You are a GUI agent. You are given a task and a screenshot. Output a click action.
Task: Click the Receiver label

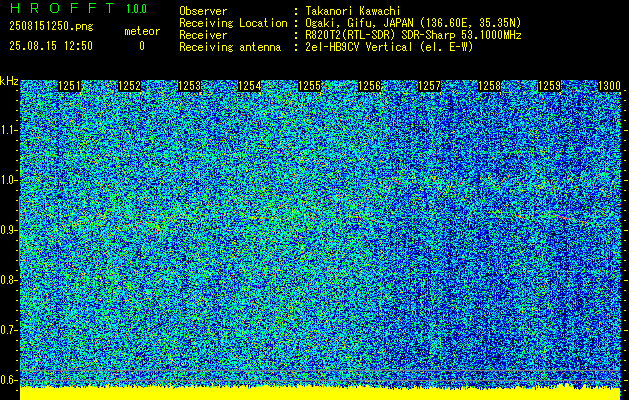(x=203, y=35)
